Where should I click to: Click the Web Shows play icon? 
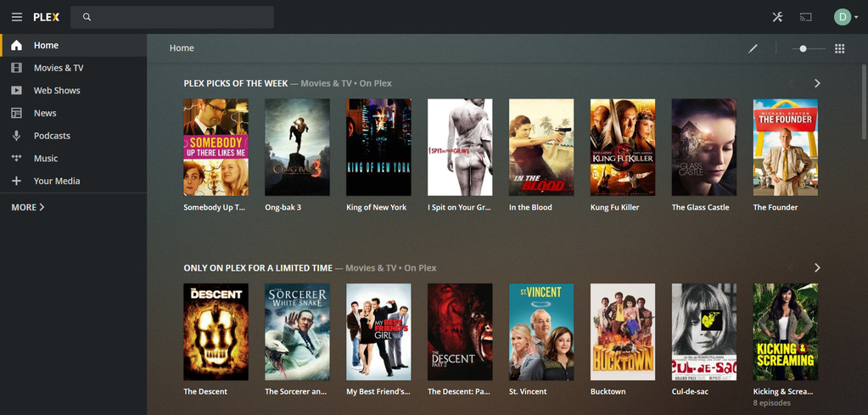[17, 91]
